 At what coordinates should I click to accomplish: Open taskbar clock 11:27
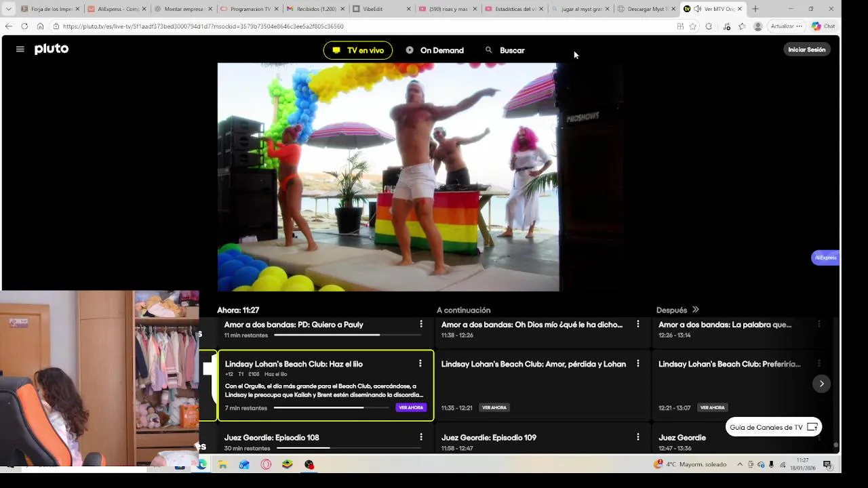click(803, 464)
